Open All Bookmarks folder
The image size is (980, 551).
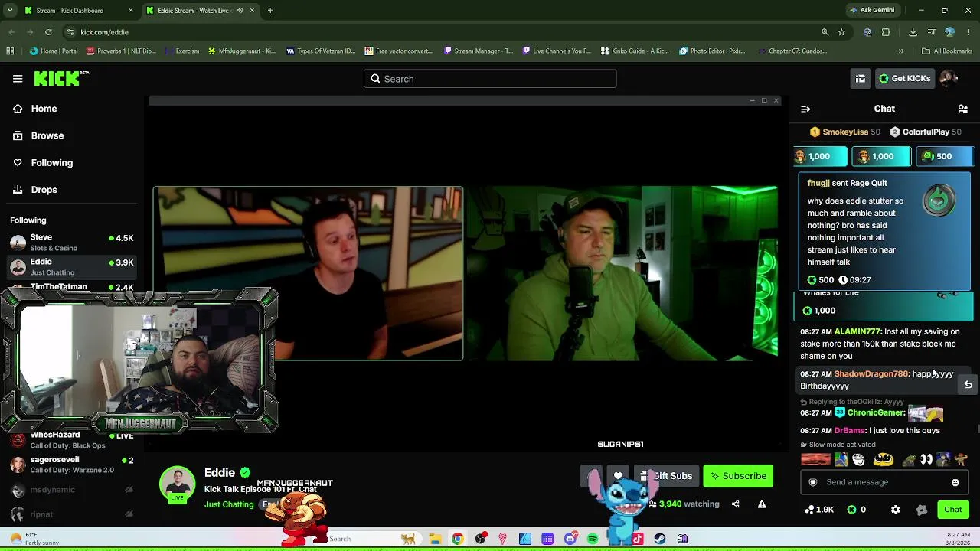(x=947, y=51)
